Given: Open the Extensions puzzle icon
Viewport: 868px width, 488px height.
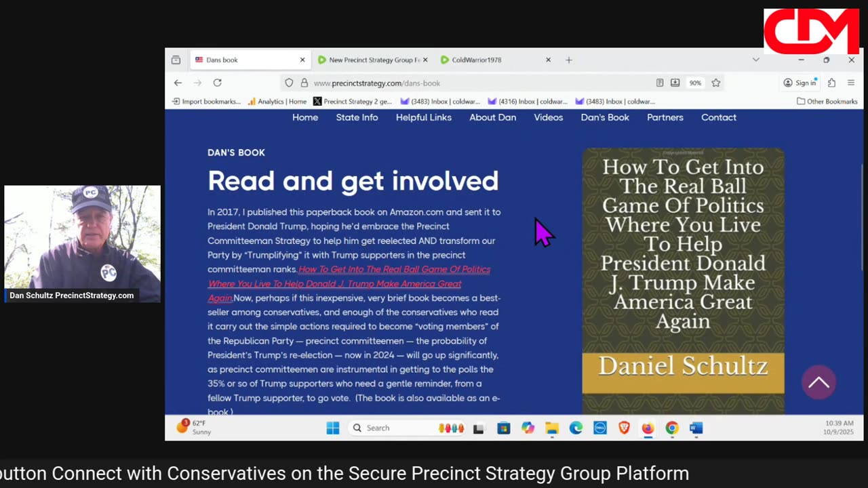Looking at the screenshot, I should pyautogui.click(x=831, y=83).
